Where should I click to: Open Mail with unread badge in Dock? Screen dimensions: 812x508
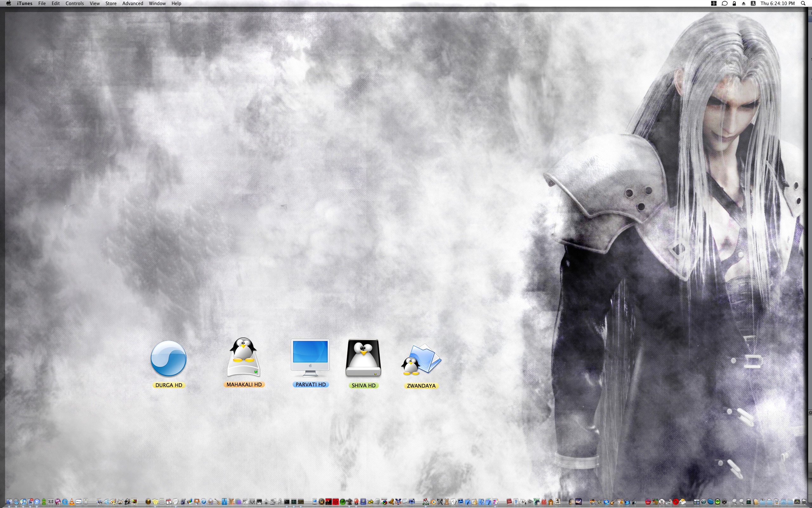point(30,502)
